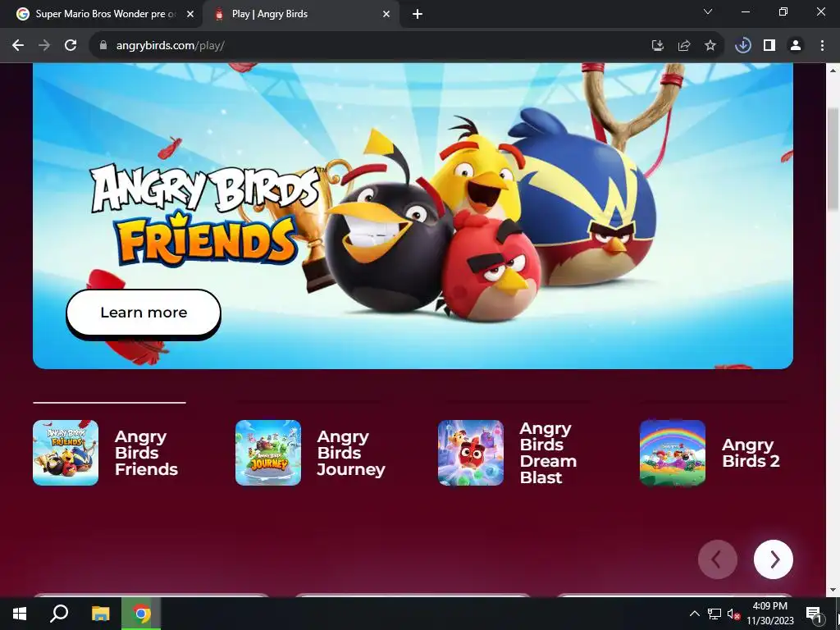
Task: Open the Angry Birds Journey game thumbnail
Action: click(268, 453)
